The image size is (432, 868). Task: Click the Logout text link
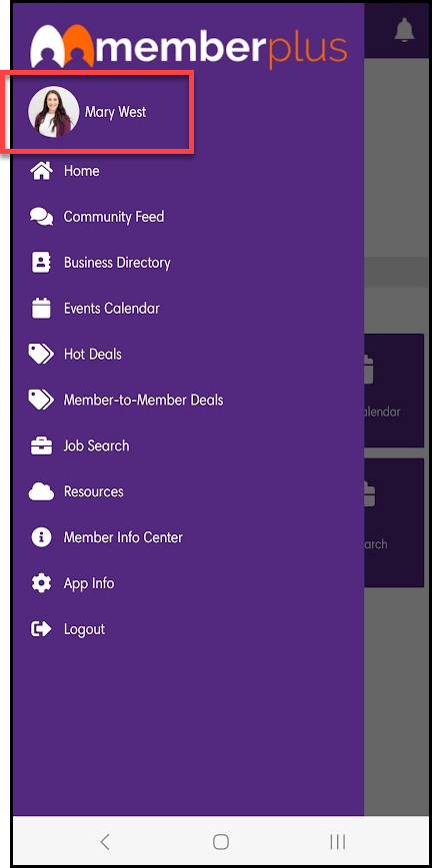point(84,629)
